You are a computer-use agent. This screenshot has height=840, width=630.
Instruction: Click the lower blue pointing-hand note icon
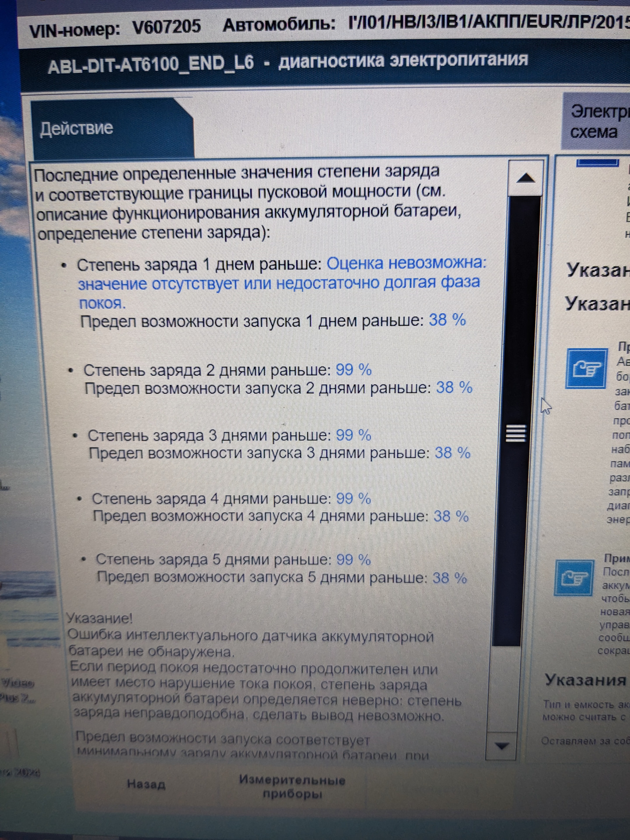point(574,578)
